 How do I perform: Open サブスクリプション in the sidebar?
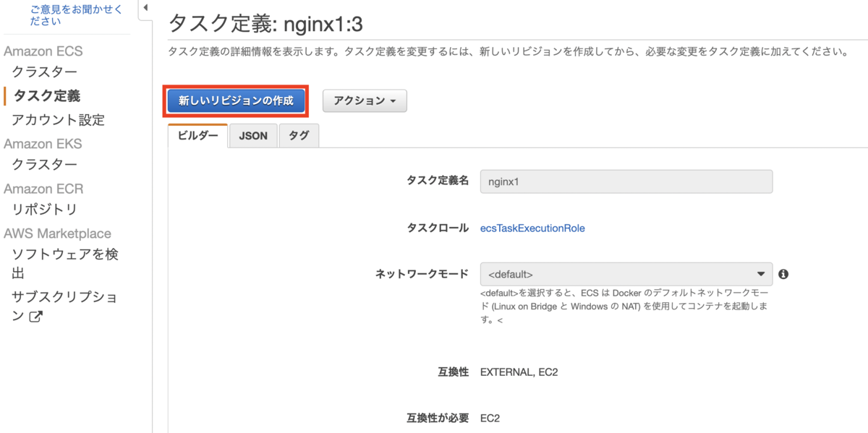64,306
